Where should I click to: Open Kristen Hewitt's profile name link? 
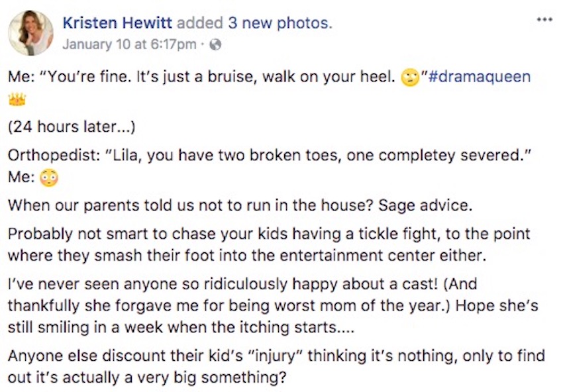tap(117, 23)
